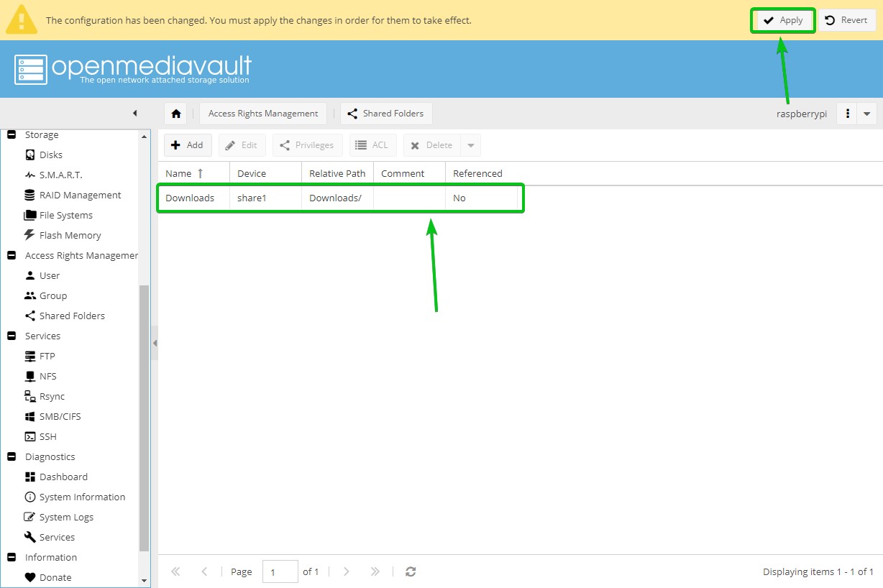Viewport: 883px width, 588px height.
Task: Go to RAID Management
Action: (80, 195)
